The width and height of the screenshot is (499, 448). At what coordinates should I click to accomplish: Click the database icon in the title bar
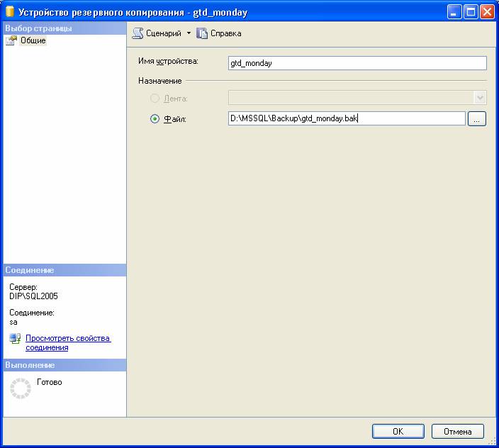(x=10, y=12)
